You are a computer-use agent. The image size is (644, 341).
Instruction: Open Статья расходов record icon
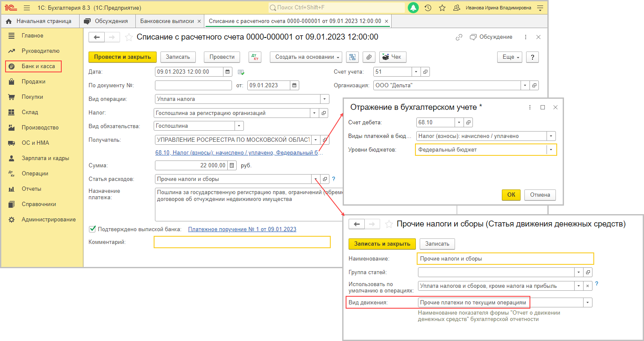point(324,179)
